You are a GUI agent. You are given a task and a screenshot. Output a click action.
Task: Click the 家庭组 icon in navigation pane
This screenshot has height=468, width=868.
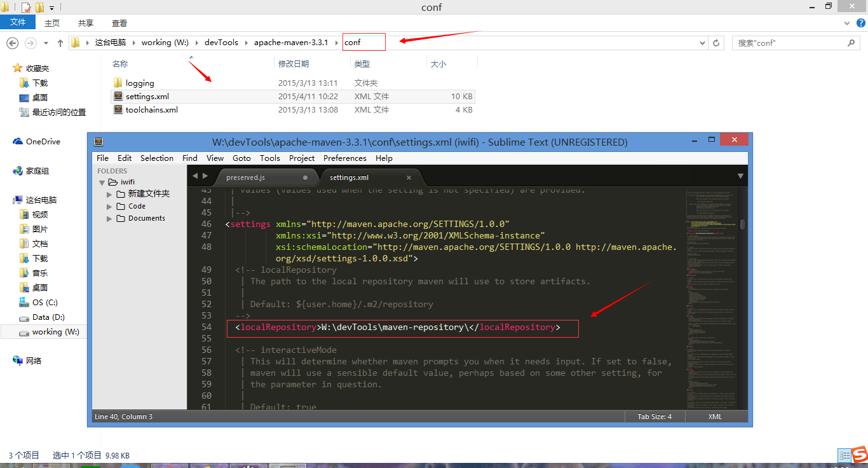[x=18, y=170]
